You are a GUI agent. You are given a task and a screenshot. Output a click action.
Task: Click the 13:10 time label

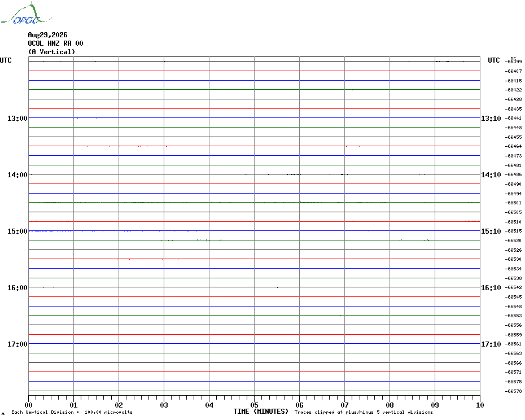491,118
